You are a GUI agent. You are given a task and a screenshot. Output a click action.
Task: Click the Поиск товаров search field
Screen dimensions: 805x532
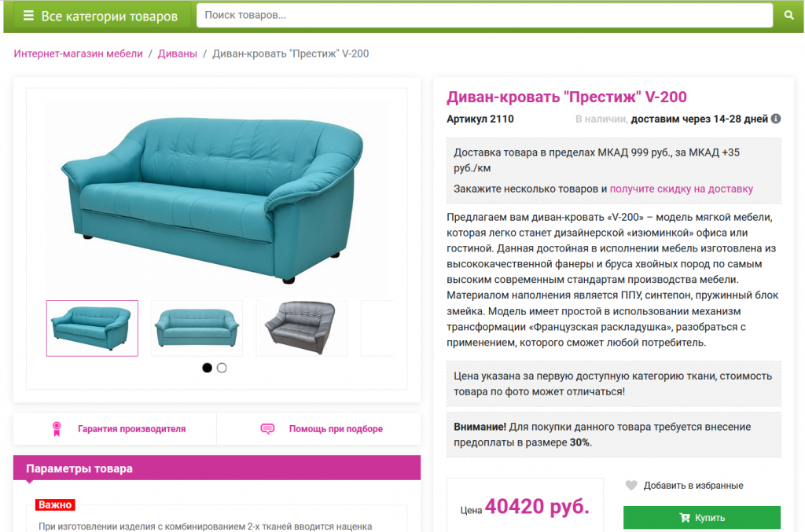(484, 16)
